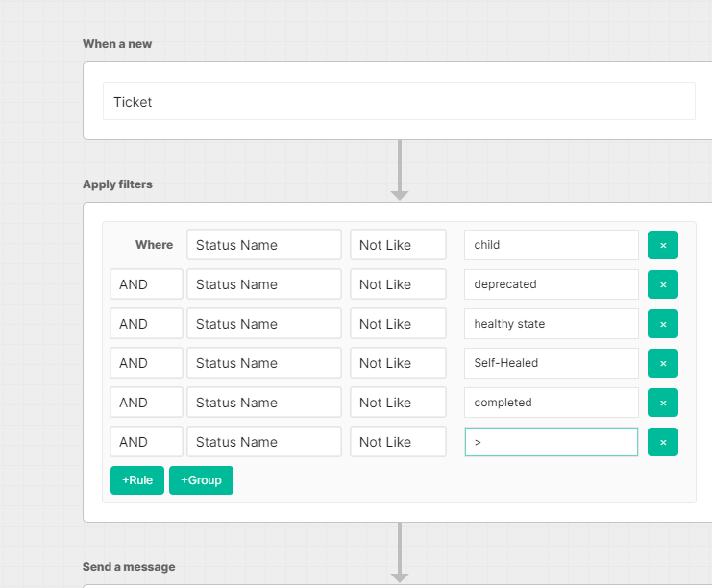The width and height of the screenshot is (712, 588).
Task: Add a new filter group with +Group
Action: 201,480
